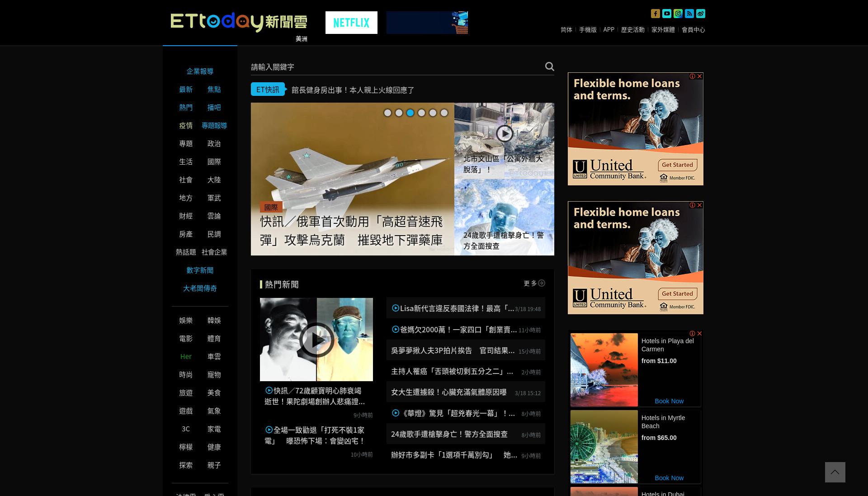
Task: Open the Weibo social icon
Action: tap(701, 14)
